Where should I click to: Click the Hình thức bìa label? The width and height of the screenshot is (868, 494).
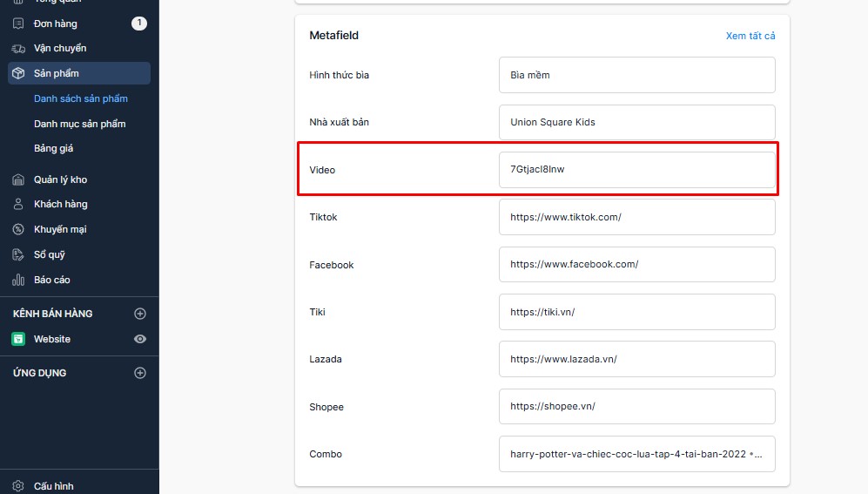coord(339,75)
